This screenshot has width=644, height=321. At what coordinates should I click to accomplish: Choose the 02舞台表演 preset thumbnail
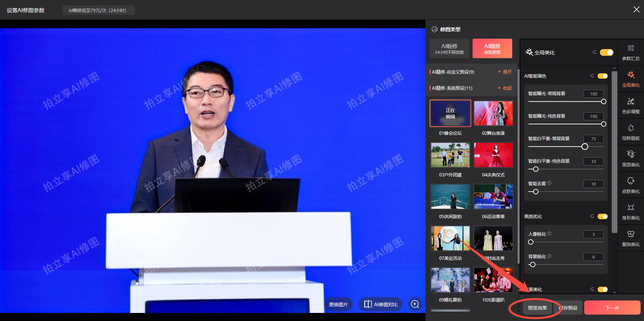tap(493, 114)
